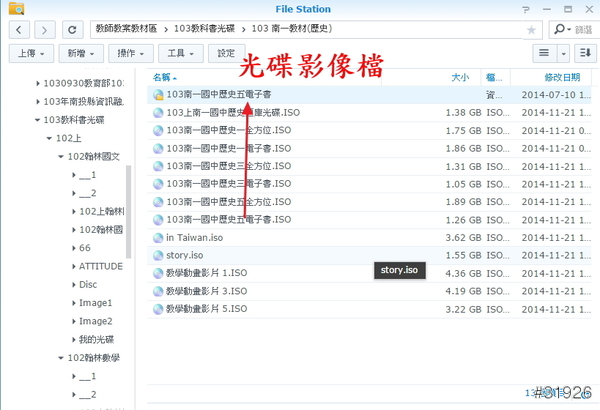Open the 操作 action menu

click(132, 53)
